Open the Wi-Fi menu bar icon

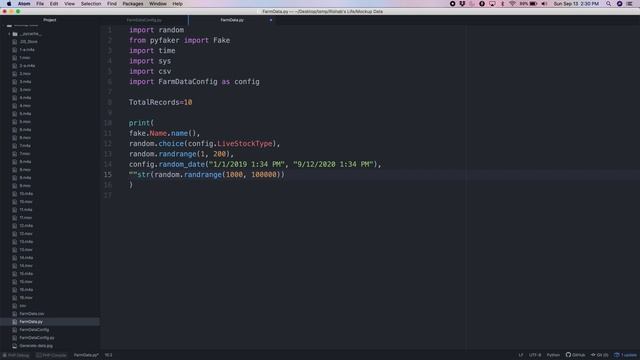[512, 4]
